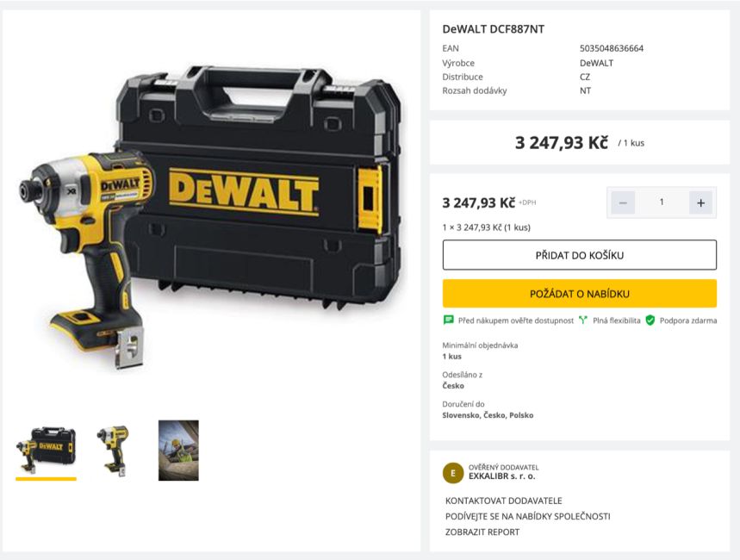740x560 pixels.
Task: Click the EXKALIBR s. r. o. supplier name
Action: (501, 476)
